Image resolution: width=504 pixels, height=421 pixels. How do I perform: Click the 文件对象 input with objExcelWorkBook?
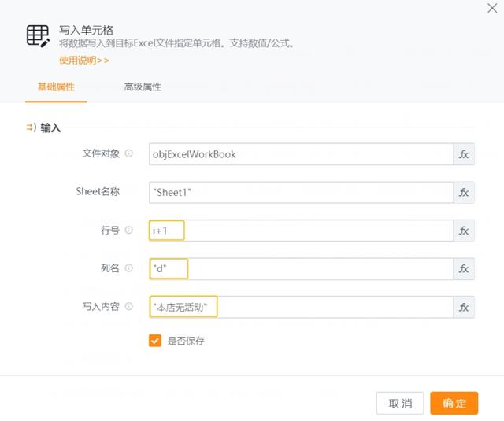pyautogui.click(x=300, y=154)
